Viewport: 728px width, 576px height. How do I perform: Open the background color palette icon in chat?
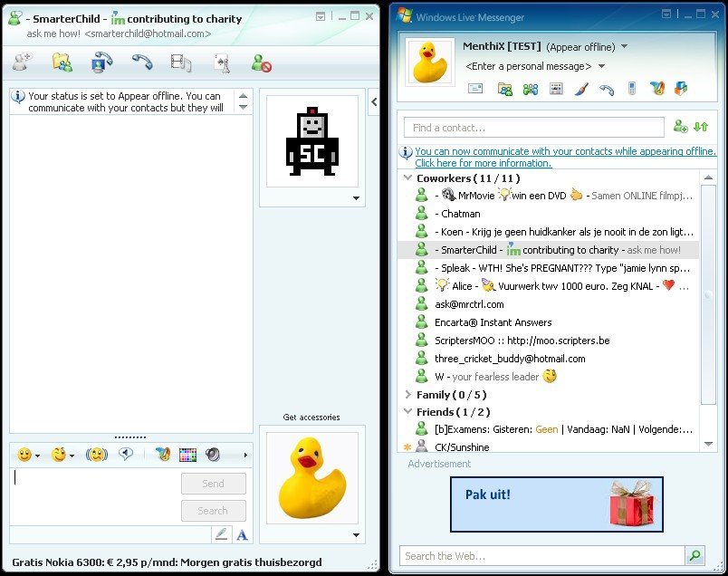coord(187,455)
